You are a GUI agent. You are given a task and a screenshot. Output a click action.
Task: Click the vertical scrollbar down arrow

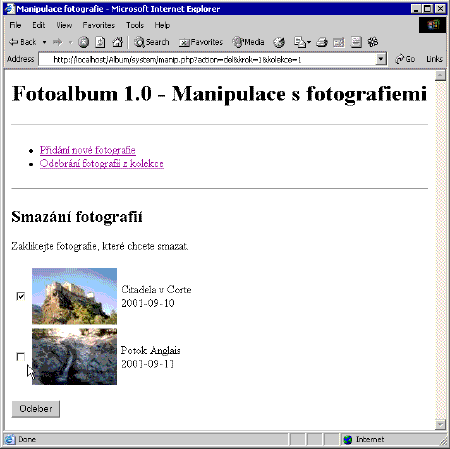click(440, 425)
